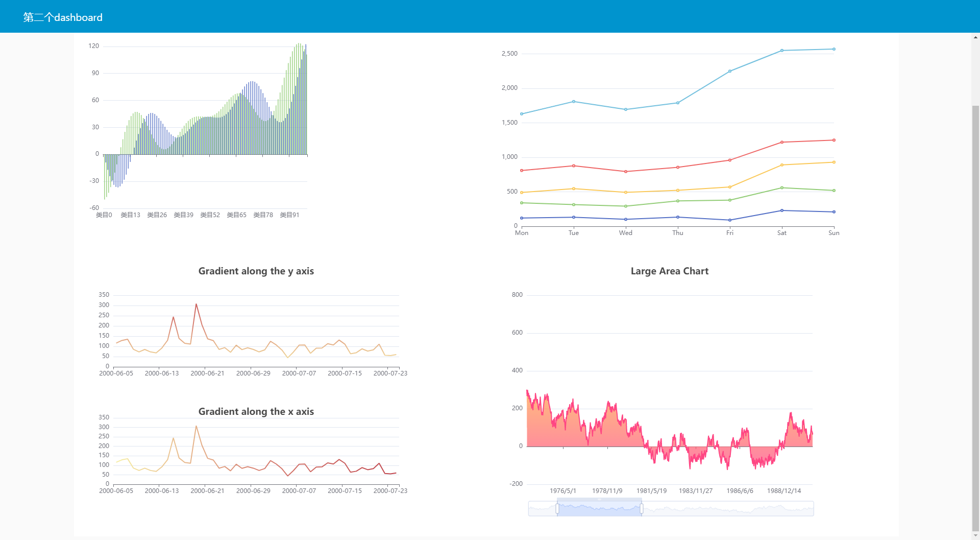Click the scrollbar up arrow
Image resolution: width=980 pixels, height=540 pixels.
976,36
